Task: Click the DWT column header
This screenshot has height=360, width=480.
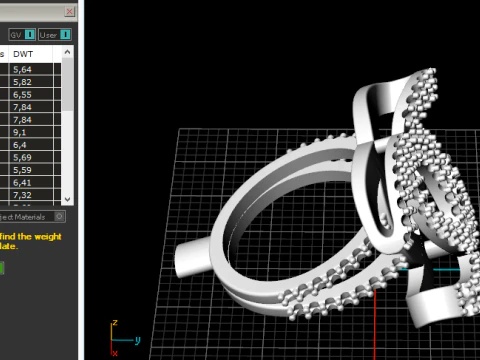Action: pyautogui.click(x=30, y=54)
